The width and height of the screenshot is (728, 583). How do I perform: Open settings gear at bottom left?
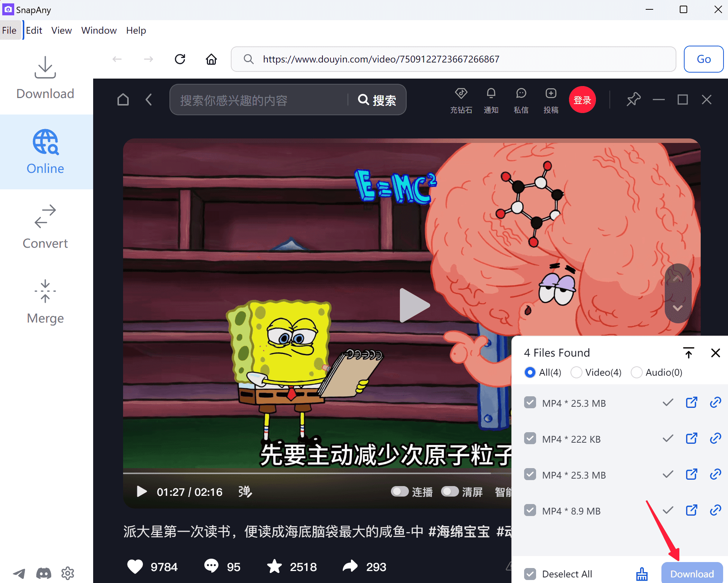[x=68, y=573]
